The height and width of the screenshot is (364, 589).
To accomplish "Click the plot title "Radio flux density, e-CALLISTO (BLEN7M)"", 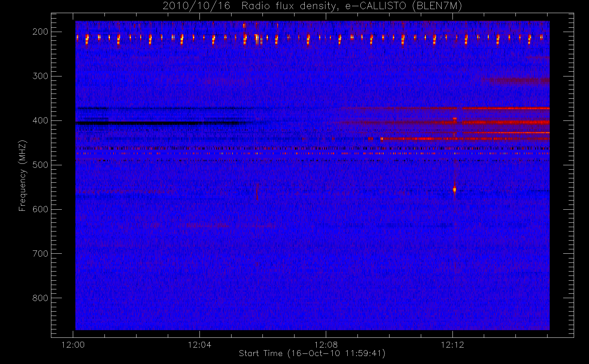I will [352, 6].
